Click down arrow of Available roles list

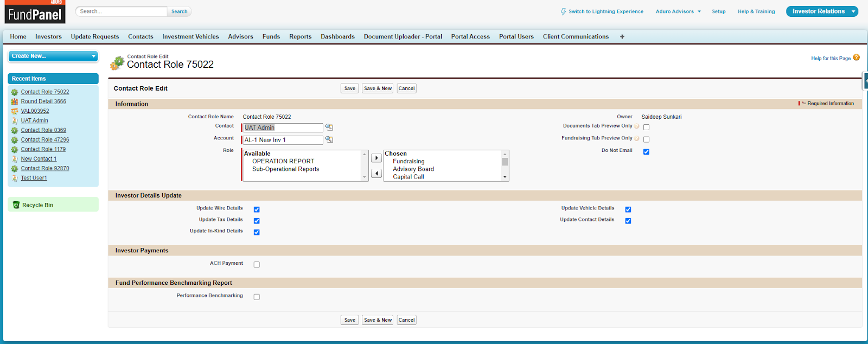click(365, 177)
